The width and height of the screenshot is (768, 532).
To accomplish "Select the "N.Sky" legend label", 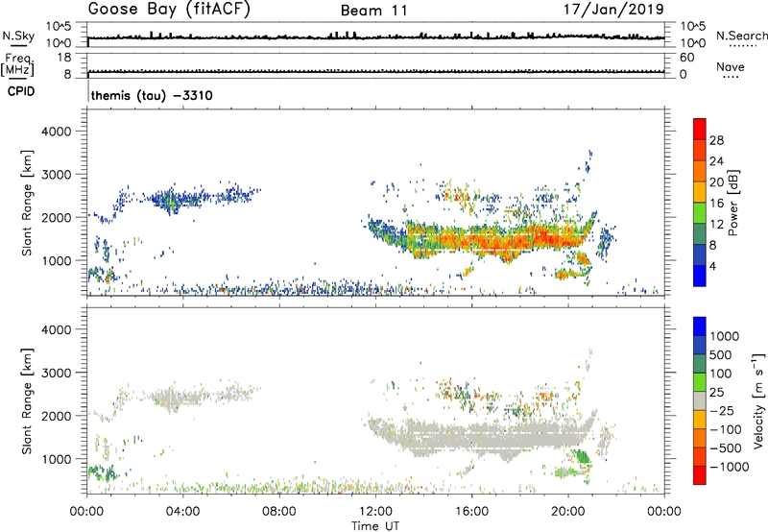I will click(x=18, y=36).
